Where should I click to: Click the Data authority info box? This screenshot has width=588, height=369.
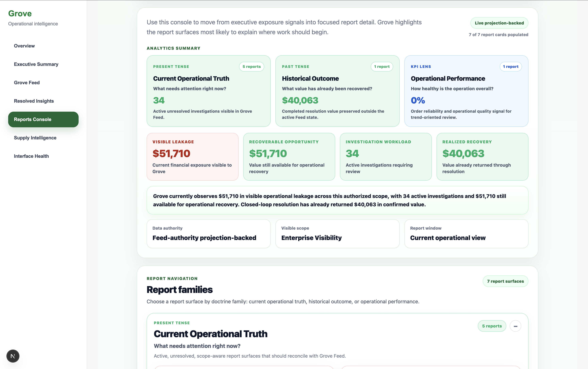tap(209, 234)
